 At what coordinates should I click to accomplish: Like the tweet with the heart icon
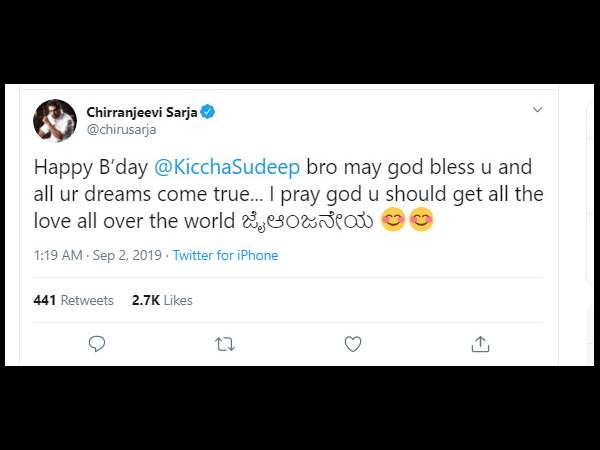(x=352, y=344)
